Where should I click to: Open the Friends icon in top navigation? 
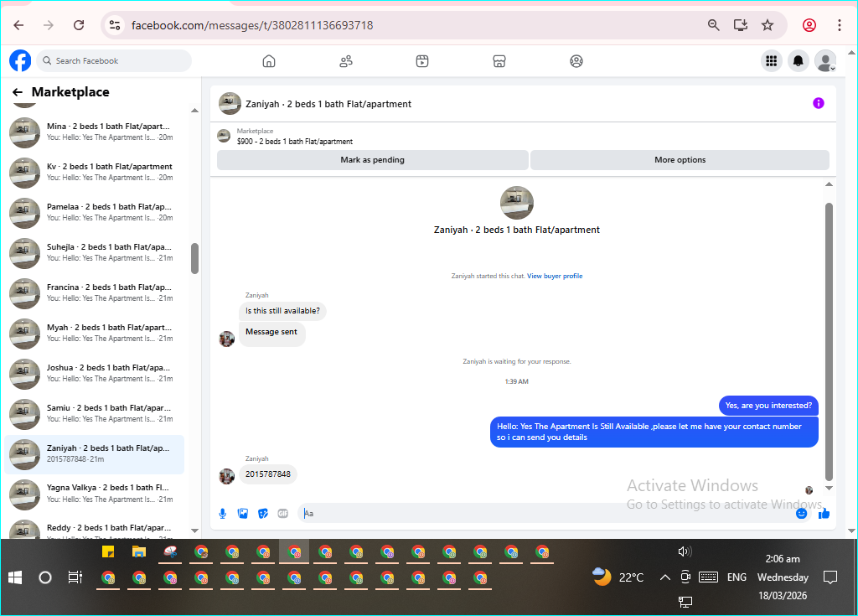[x=346, y=61]
